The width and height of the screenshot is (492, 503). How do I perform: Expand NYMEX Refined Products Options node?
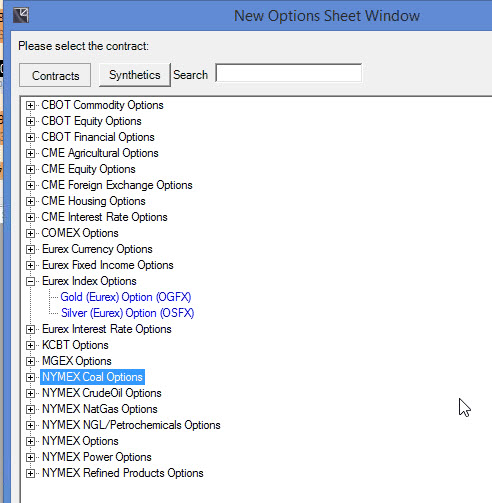30,473
